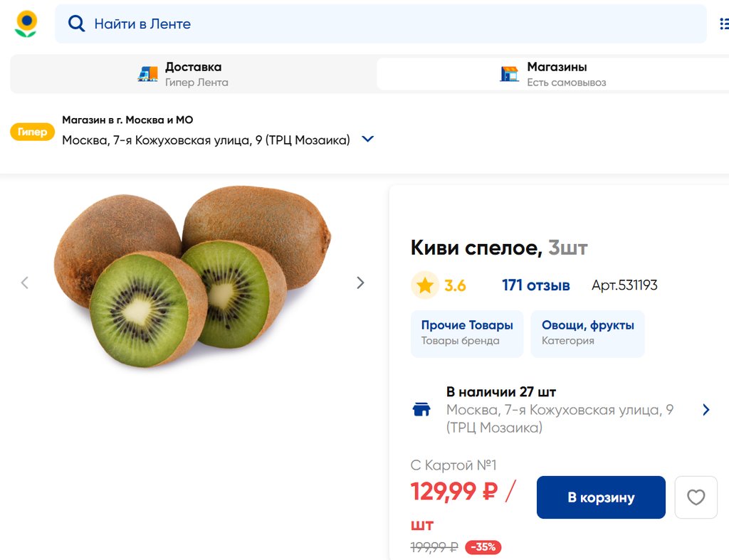Open availability details arrow for ТРЦ Мозаика
Screen dimensions: 729x560
[x=706, y=409]
